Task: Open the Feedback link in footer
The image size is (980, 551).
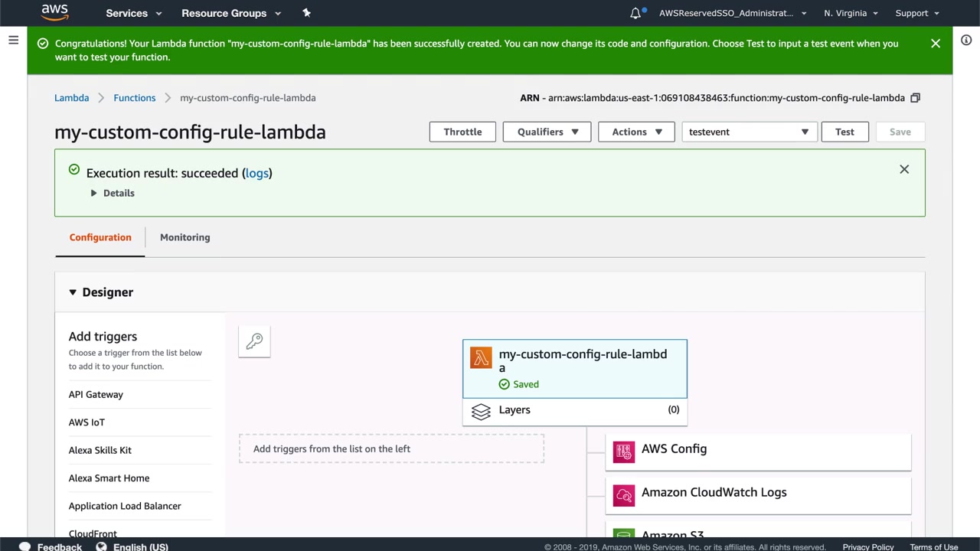Action: point(60,546)
